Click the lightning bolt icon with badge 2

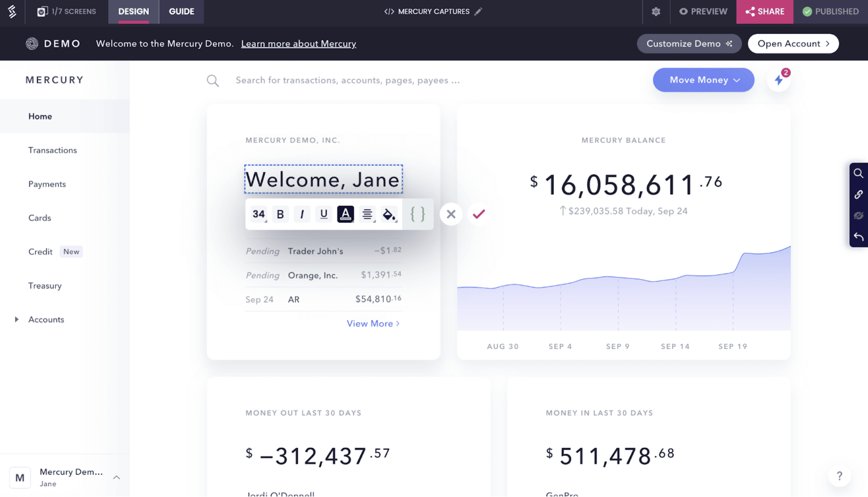click(x=779, y=80)
